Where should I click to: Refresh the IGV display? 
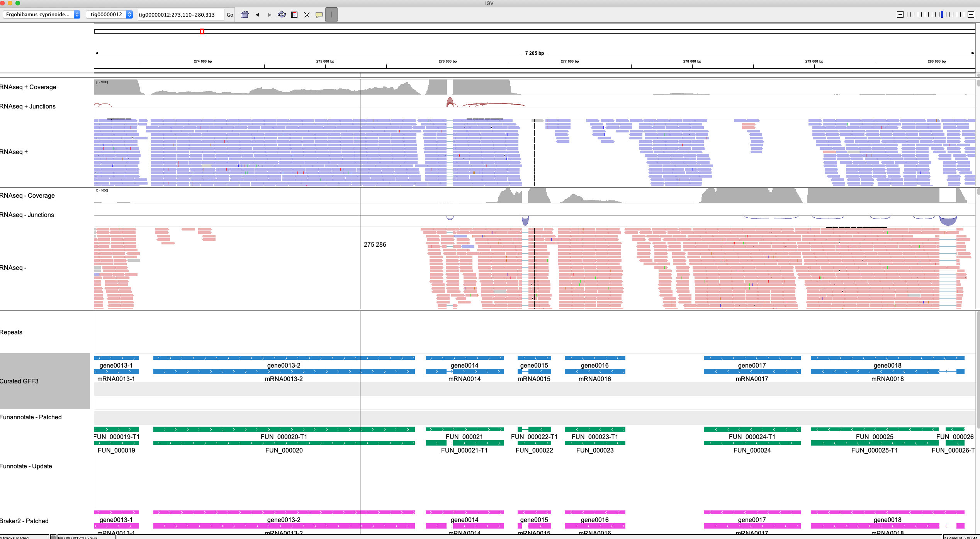[x=282, y=15]
